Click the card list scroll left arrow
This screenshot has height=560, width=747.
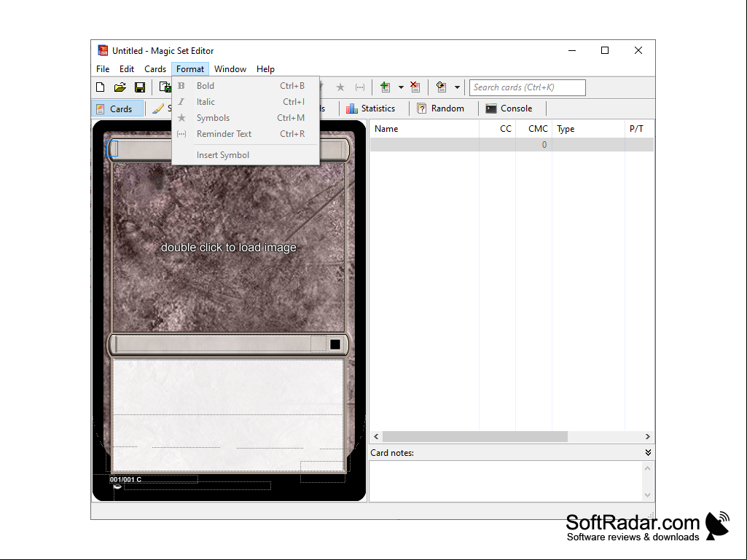pos(376,436)
